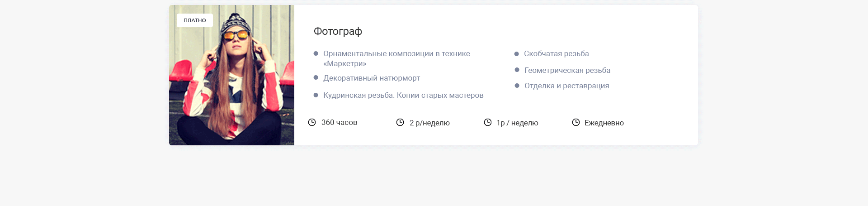
Task: Click the Ежедневно schedule label
Action: click(604, 123)
